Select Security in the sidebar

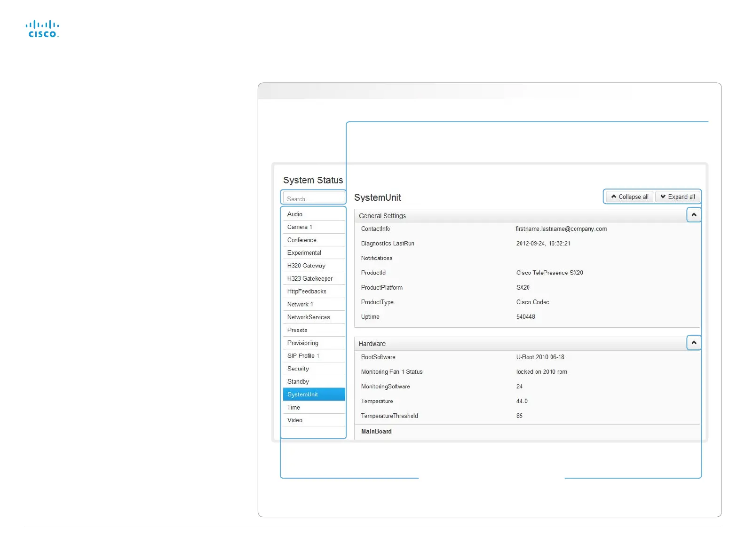(314, 369)
